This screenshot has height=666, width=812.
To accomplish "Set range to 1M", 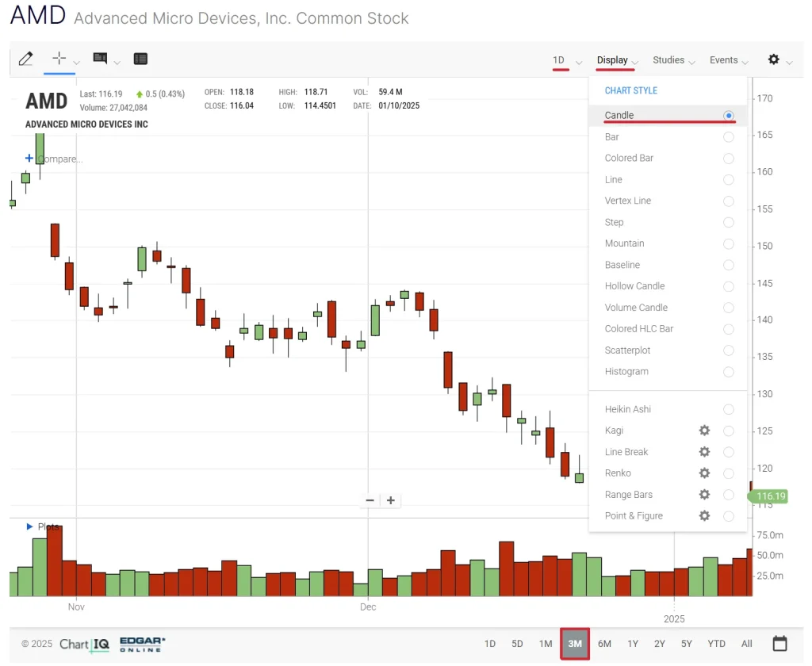I will click(546, 644).
